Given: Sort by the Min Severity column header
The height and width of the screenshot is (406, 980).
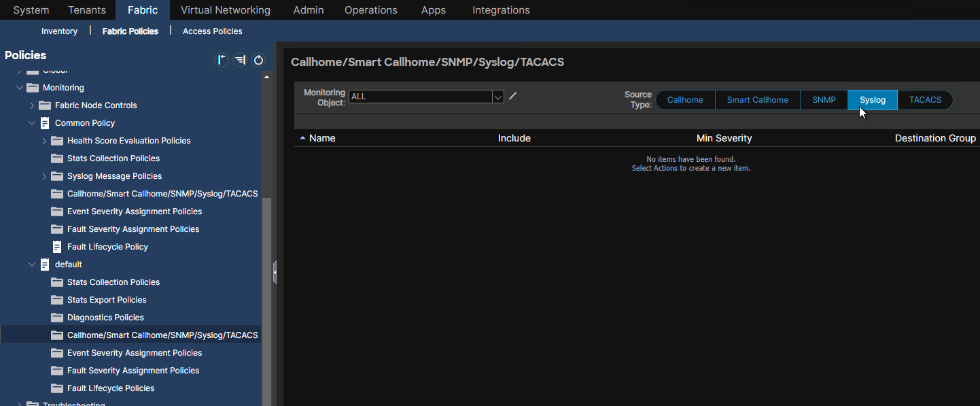Looking at the screenshot, I should (724, 138).
